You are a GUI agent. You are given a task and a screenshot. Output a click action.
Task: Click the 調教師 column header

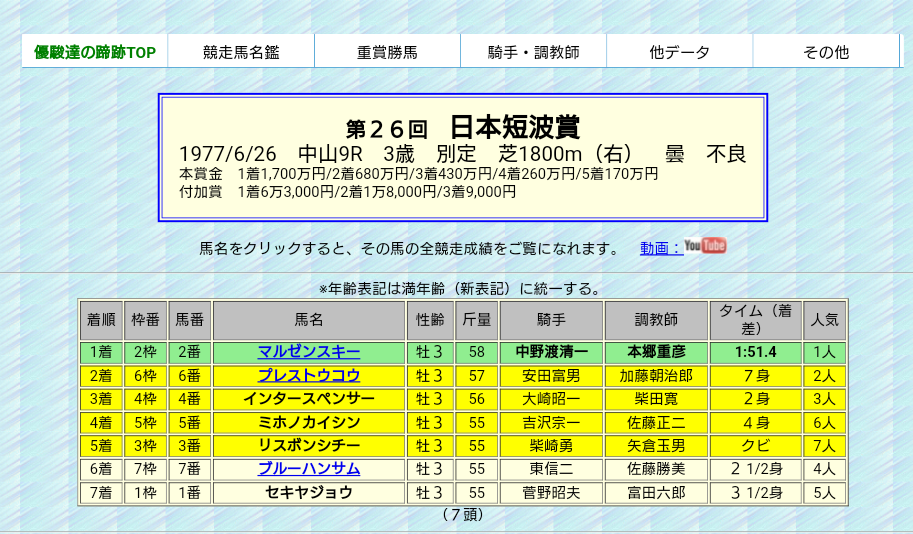point(656,320)
